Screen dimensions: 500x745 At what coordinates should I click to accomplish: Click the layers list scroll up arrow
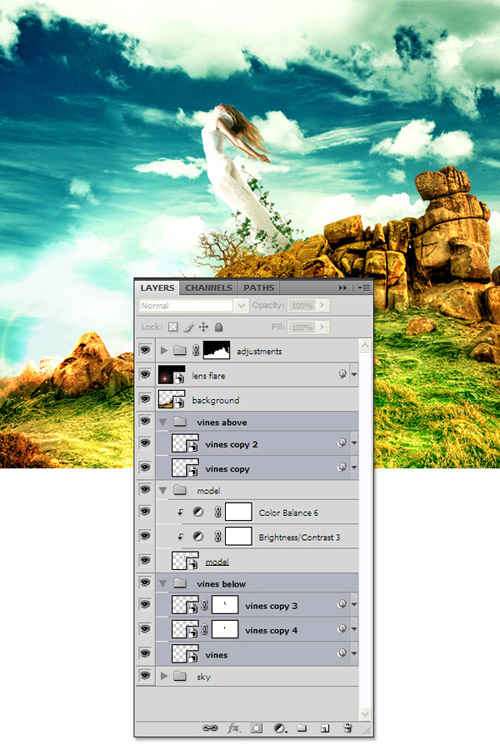coord(365,345)
